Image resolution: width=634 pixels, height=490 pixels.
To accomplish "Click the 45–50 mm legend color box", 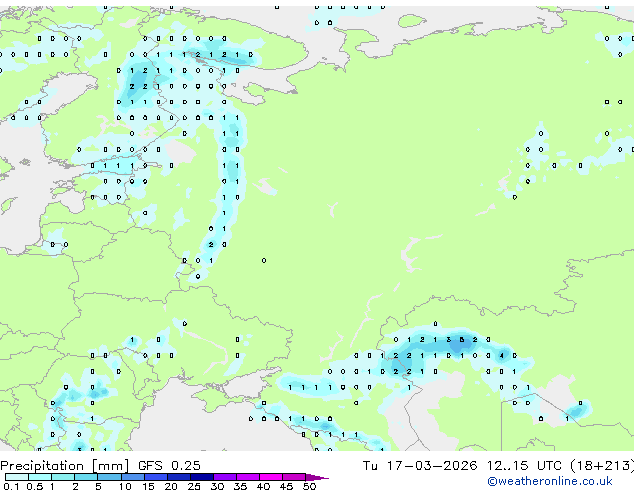I will pyautogui.click(x=294, y=477).
